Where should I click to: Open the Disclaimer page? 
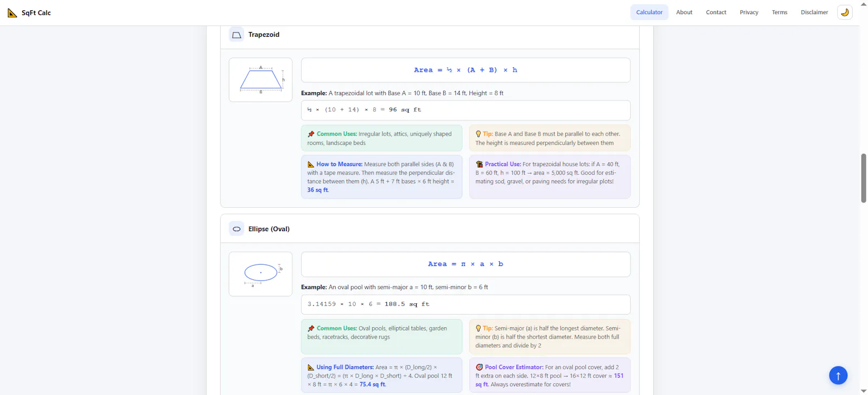(814, 12)
